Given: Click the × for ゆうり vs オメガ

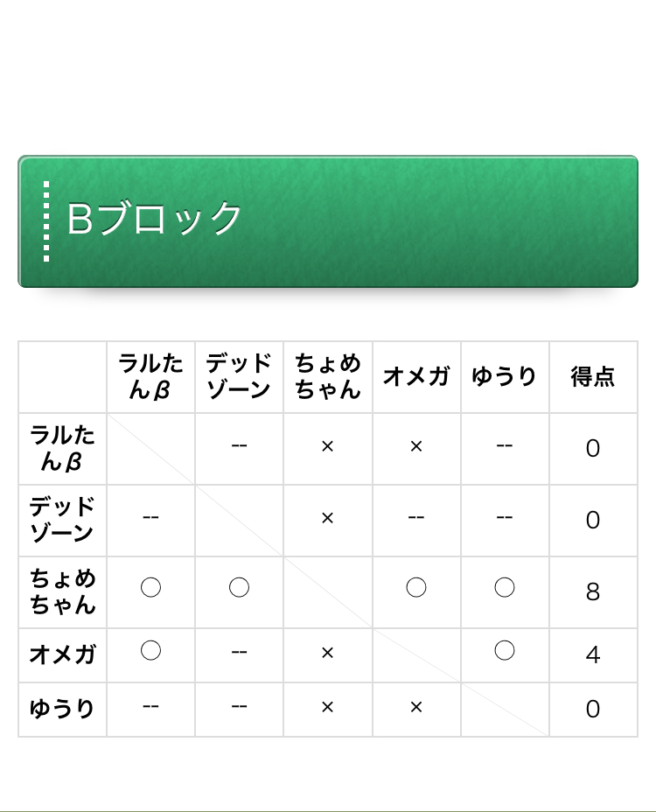Looking at the screenshot, I should pyautogui.click(x=416, y=707).
